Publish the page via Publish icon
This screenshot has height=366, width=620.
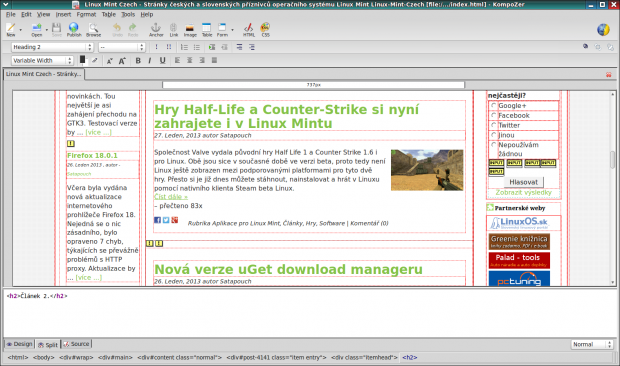coord(74,30)
